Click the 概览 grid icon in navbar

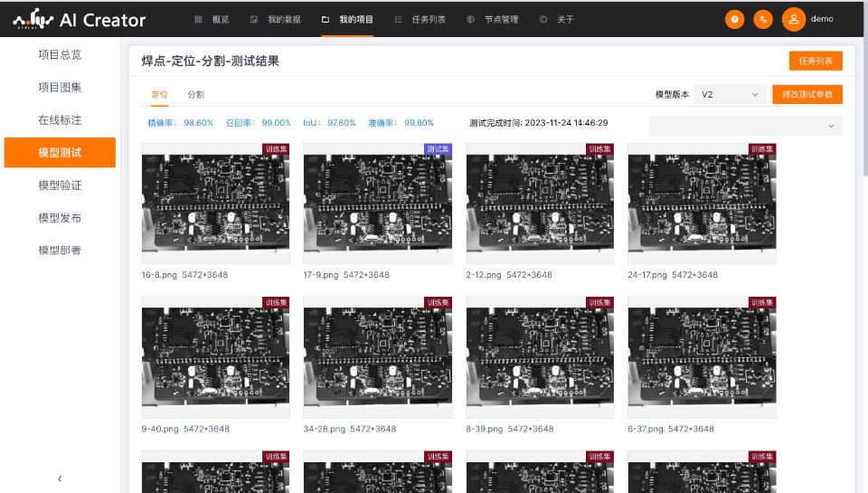click(198, 19)
